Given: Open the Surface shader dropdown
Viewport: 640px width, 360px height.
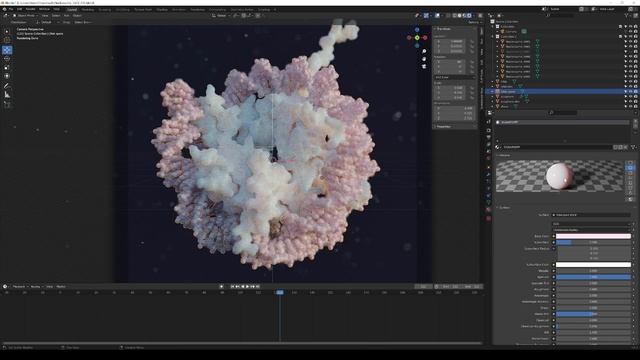Looking at the screenshot, I should [x=591, y=215].
